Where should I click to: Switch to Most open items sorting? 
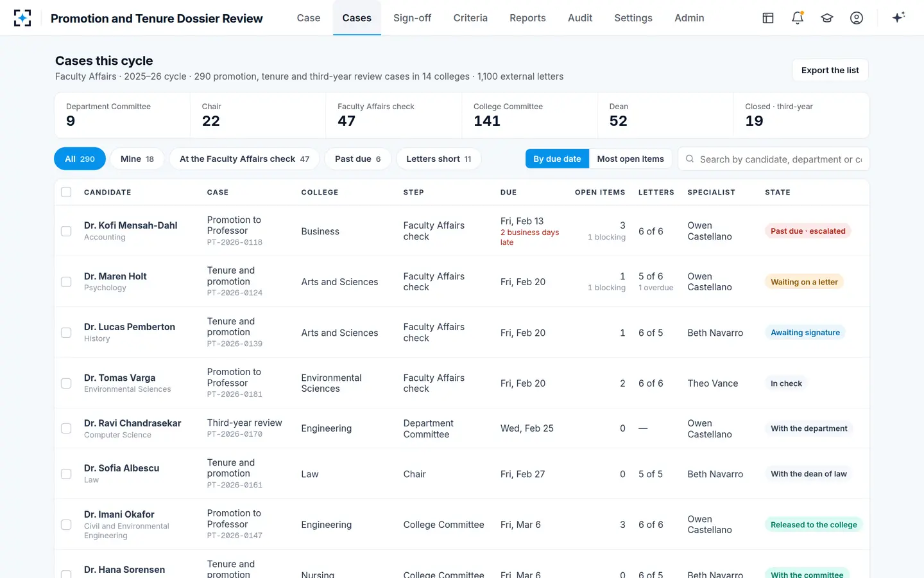coord(630,159)
